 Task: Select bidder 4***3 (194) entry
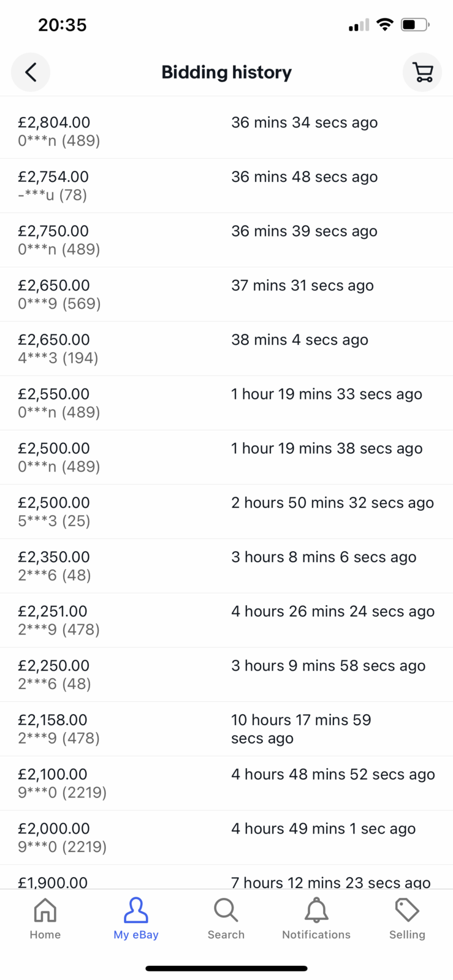click(58, 358)
